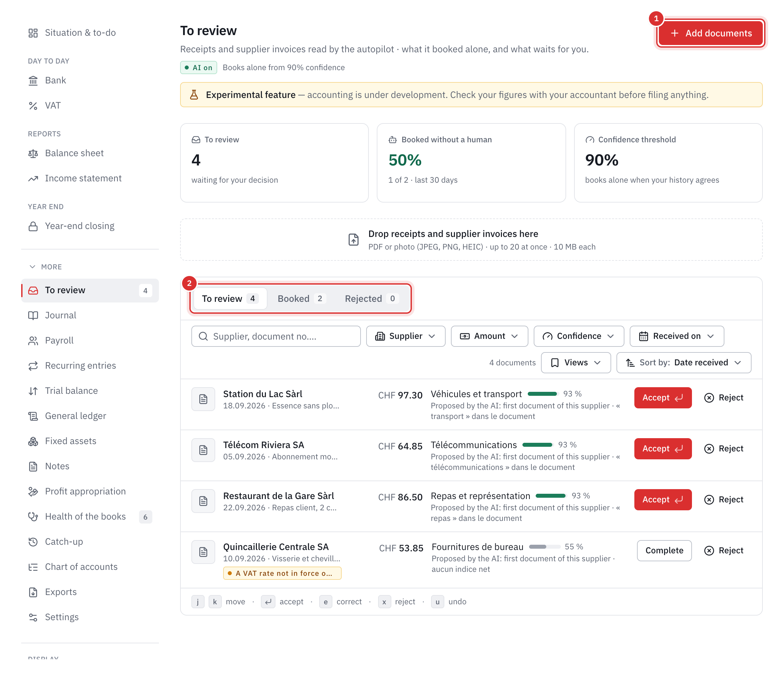Click the Year-end closing lock icon
The width and height of the screenshot is (784, 691).
coord(33,226)
